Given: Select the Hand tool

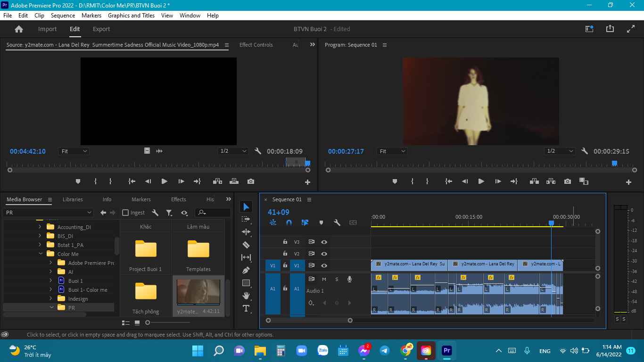Looking at the screenshot, I should [246, 296].
